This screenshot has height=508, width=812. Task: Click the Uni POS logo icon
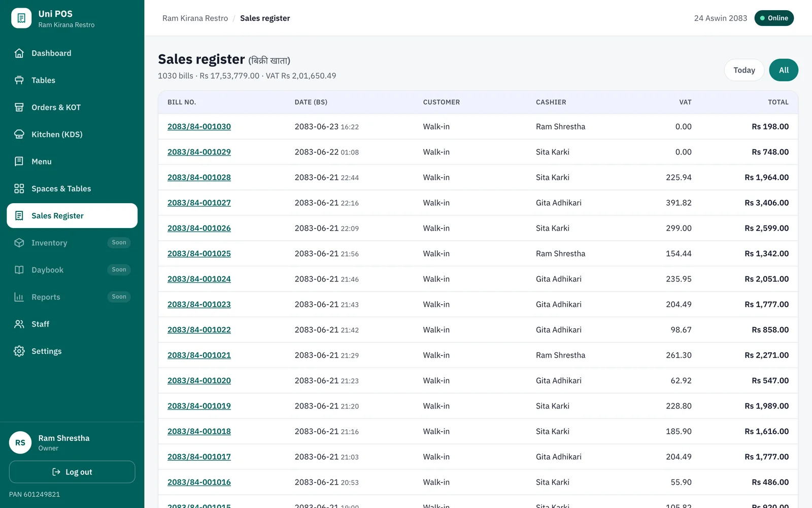(21, 18)
